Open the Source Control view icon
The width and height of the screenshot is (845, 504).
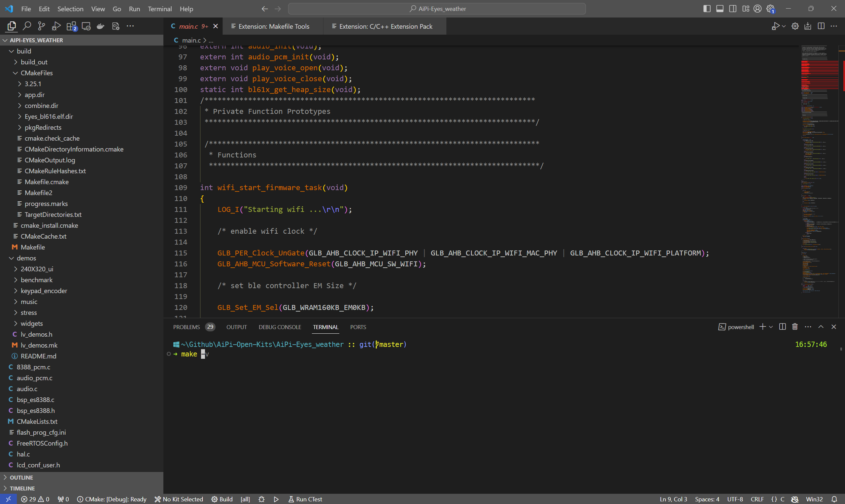tap(42, 26)
